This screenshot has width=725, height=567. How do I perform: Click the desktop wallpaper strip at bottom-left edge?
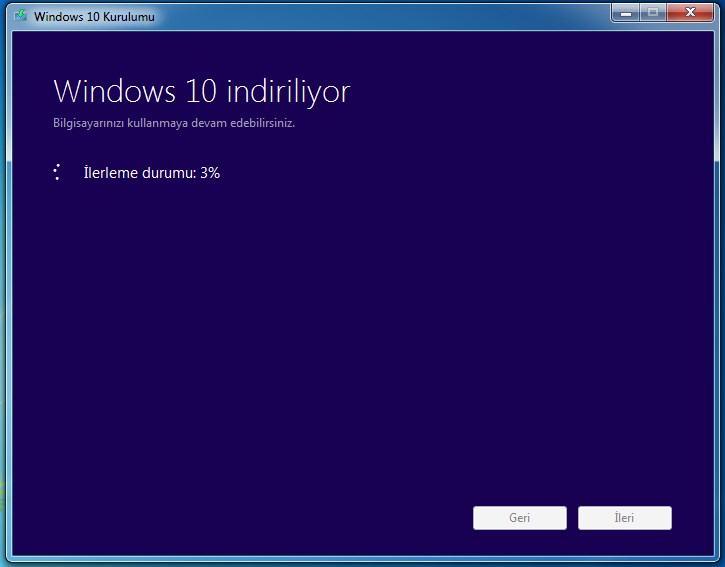(2, 500)
